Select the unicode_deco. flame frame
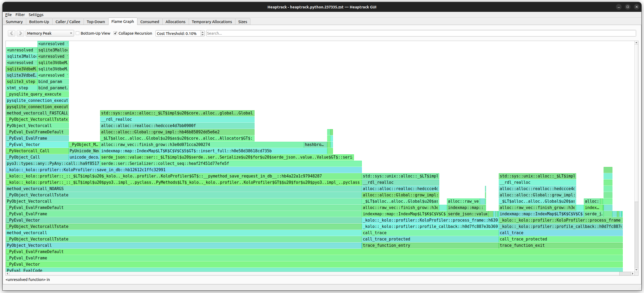644x293 pixels. coord(84,157)
